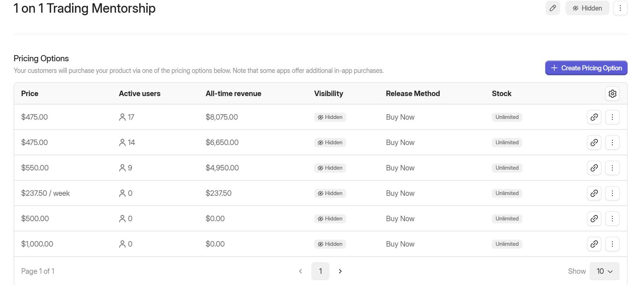Click Hidden badge in the $237.50 / week row
644x285 pixels.
coord(330,193)
